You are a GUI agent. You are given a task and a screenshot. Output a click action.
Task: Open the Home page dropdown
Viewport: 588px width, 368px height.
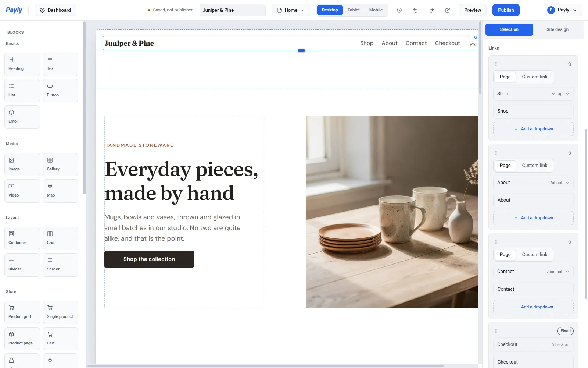click(x=291, y=10)
